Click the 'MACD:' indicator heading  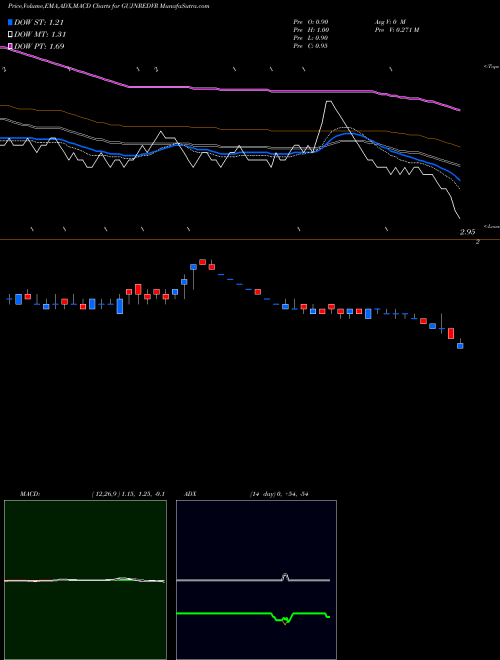[x=30, y=494]
